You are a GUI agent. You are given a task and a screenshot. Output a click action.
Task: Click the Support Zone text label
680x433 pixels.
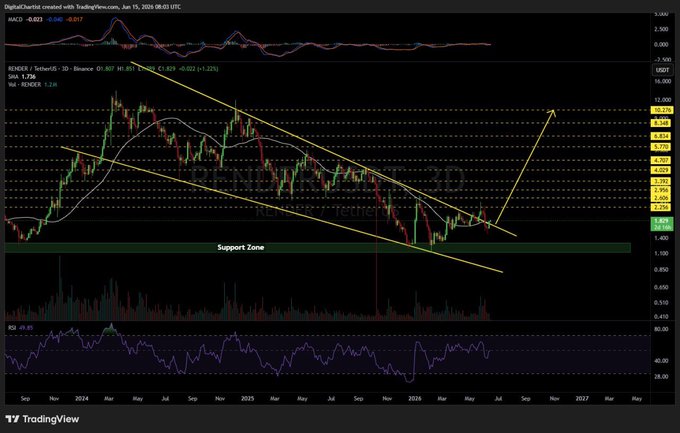point(241,247)
